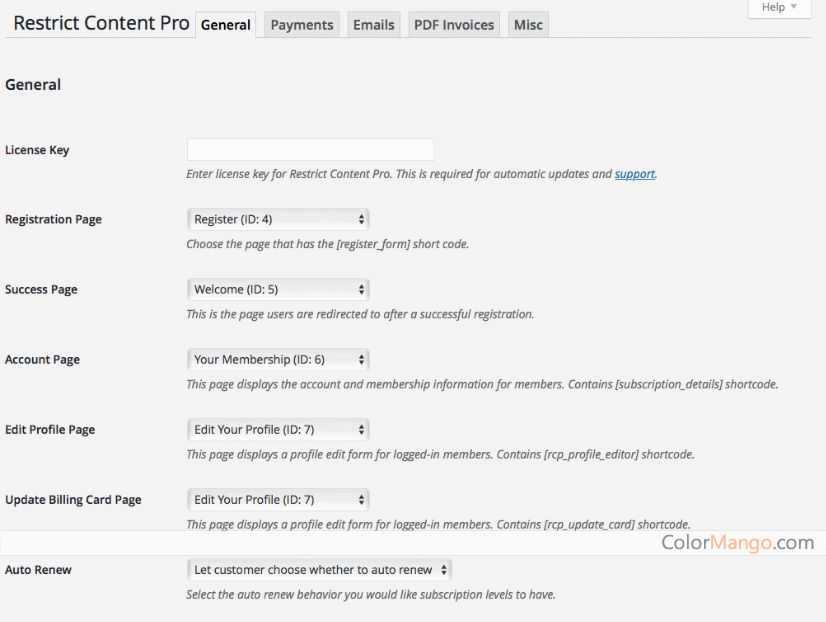
Task: Click inside the License Key field
Action: pyautogui.click(x=310, y=149)
